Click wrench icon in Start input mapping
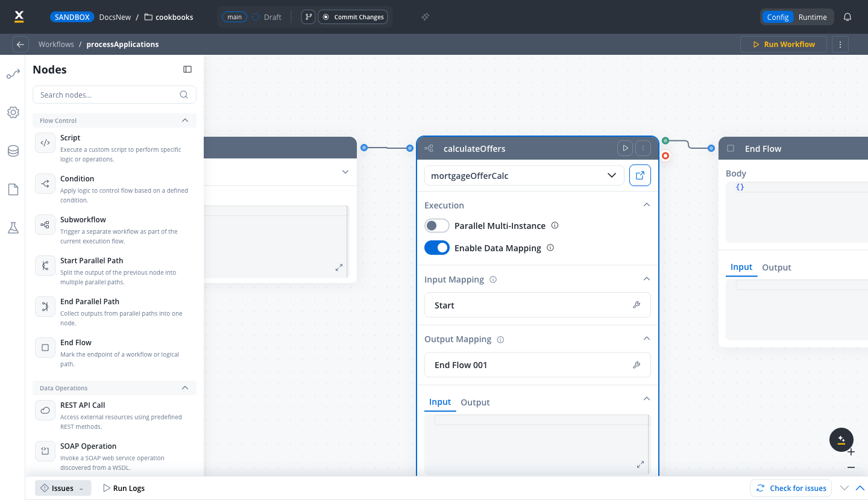 pyautogui.click(x=636, y=305)
